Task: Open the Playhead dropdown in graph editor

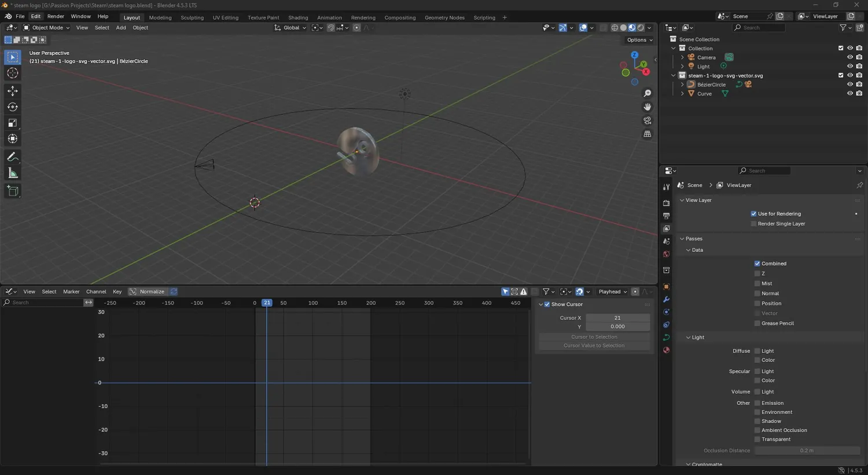Action: [x=612, y=291]
